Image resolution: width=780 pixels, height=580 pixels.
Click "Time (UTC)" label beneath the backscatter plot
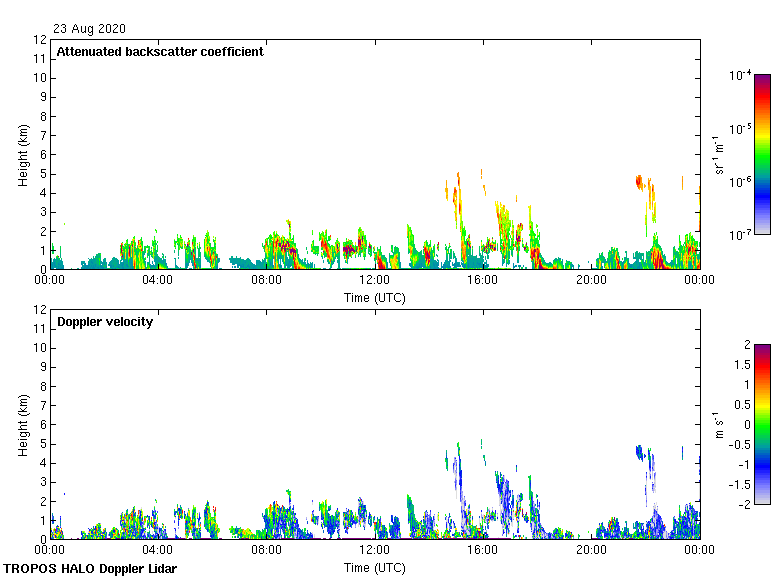(x=375, y=297)
